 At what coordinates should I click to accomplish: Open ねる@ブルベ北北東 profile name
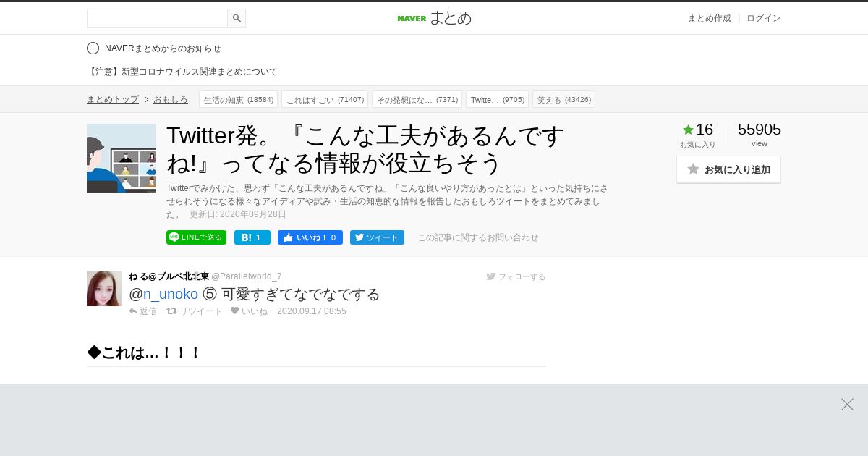(x=169, y=276)
